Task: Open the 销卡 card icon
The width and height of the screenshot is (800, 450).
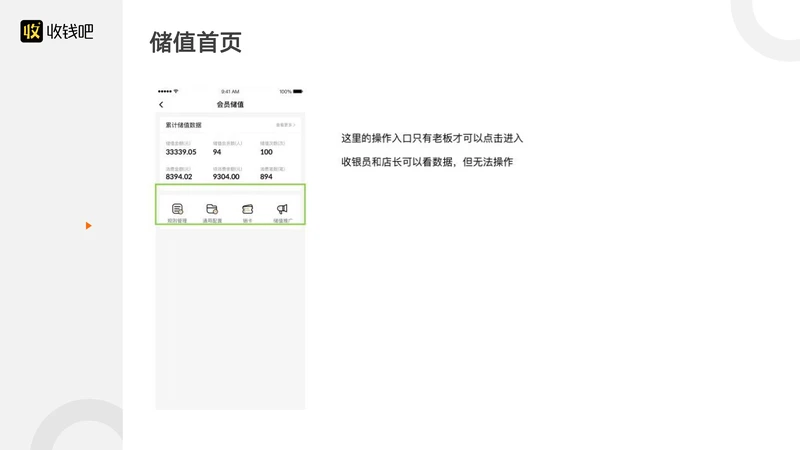Action: tap(247, 209)
